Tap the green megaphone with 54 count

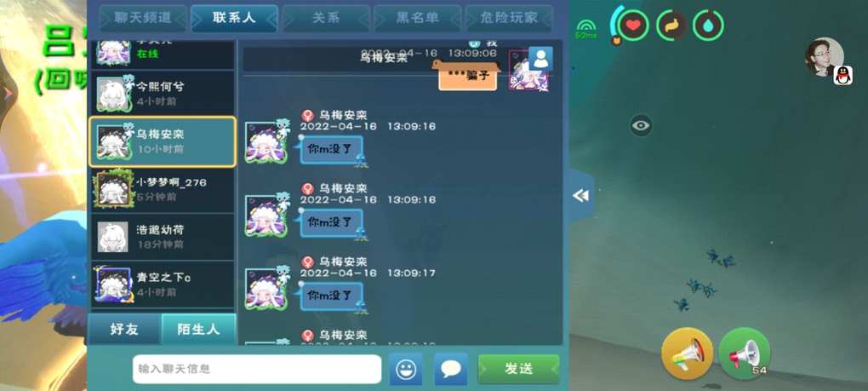click(745, 354)
